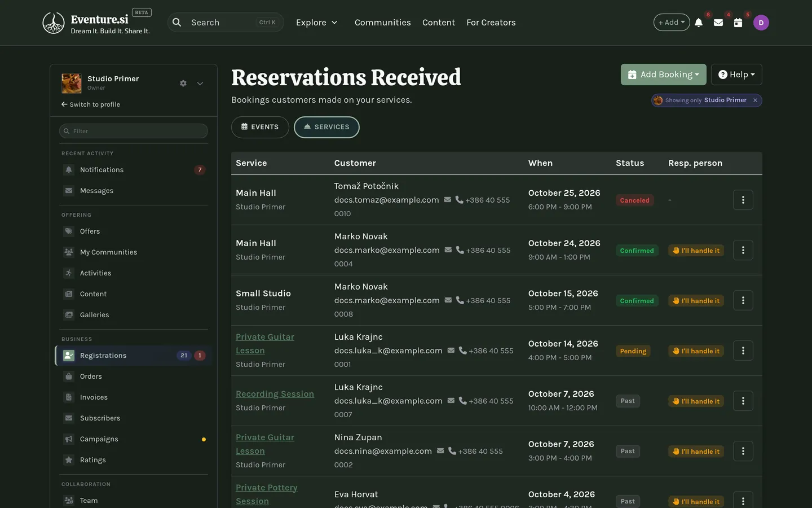Toggle I'll handle it for pending guitar lesson
This screenshot has height=508, width=812.
(696, 351)
